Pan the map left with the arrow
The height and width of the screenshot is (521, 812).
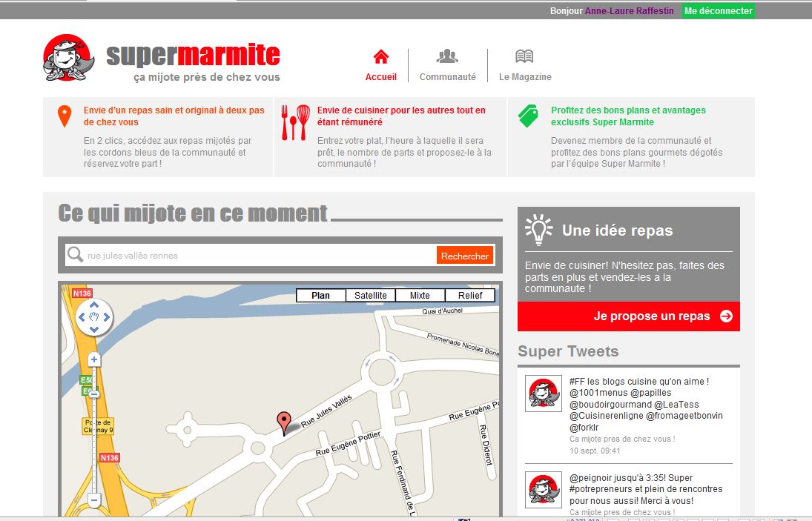pos(82,317)
